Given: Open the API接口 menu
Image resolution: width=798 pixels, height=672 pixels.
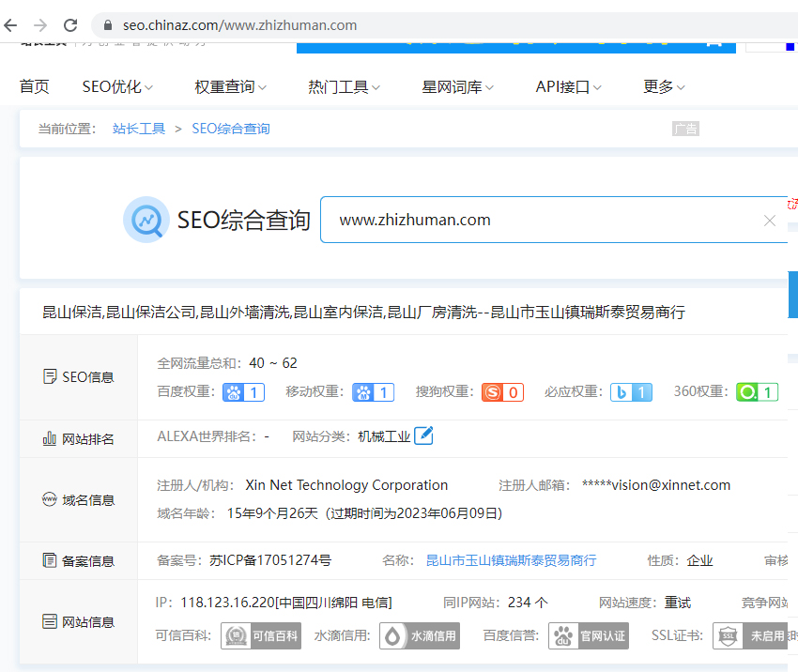Looking at the screenshot, I should coord(569,87).
